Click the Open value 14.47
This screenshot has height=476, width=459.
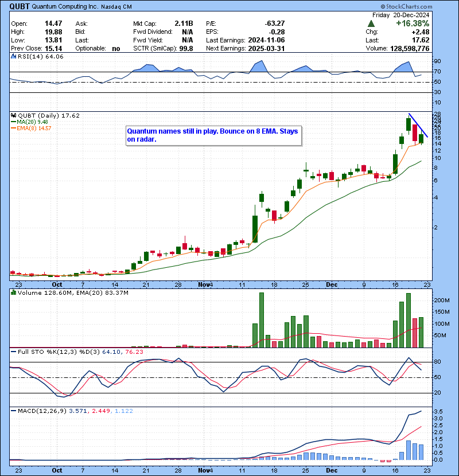pos(53,24)
